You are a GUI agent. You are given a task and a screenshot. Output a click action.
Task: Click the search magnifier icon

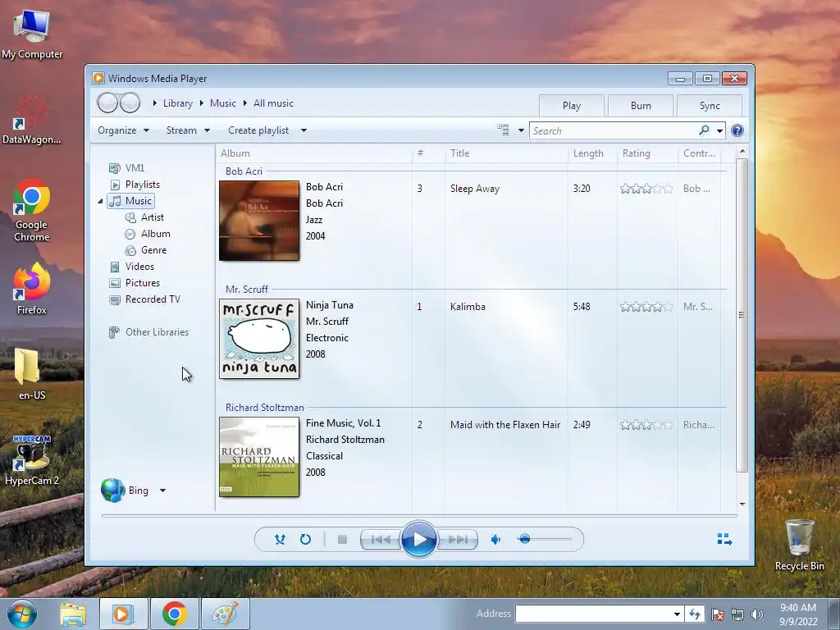705,130
